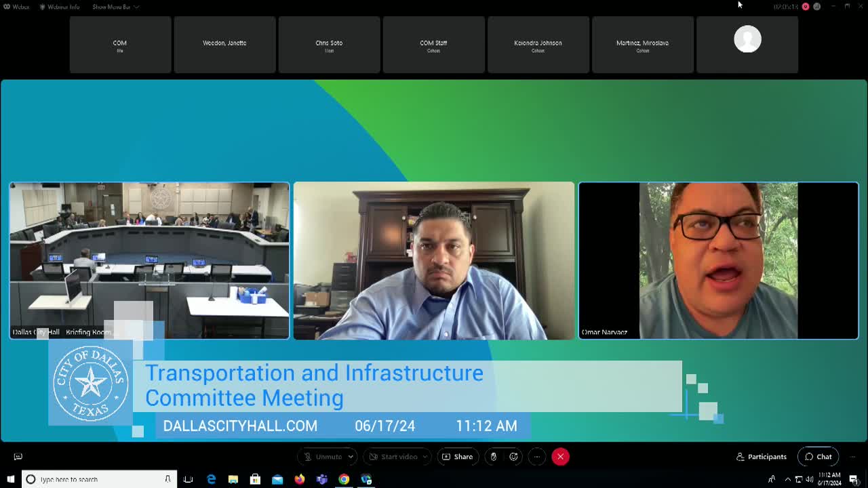This screenshot has height=488, width=868.
Task: Click the People icon in system tray
Action: [x=772, y=479]
